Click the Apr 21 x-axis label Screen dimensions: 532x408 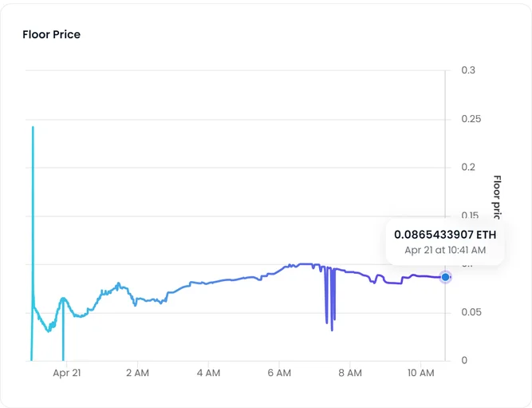(x=67, y=373)
